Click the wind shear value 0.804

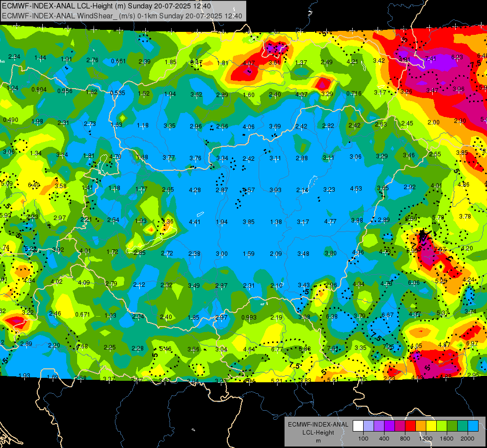pyautogui.click(x=39, y=90)
